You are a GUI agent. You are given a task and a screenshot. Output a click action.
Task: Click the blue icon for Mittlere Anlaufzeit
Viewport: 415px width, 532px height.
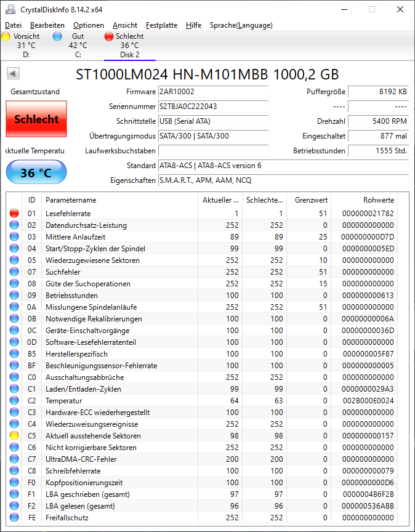click(x=14, y=236)
